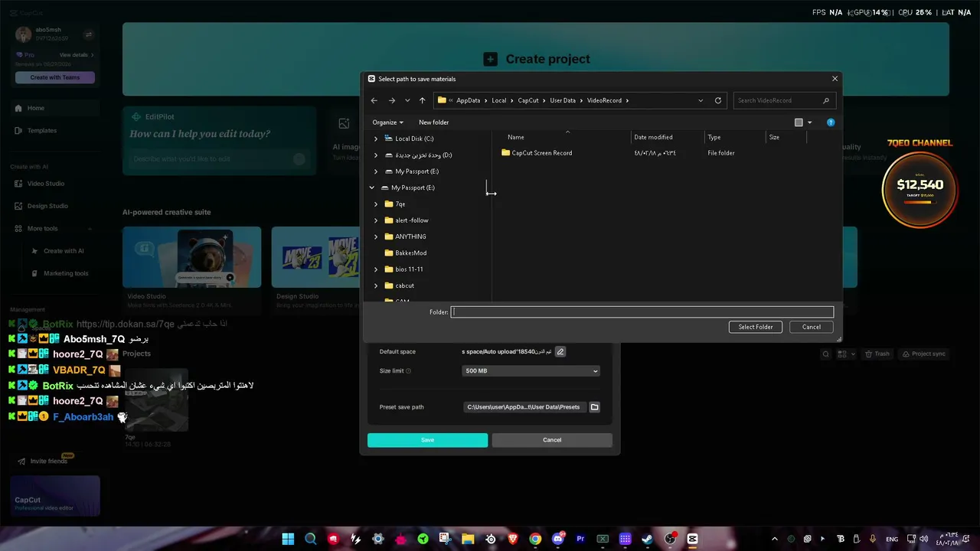
Task: Select User Data in the breadcrumb path
Action: (x=563, y=100)
